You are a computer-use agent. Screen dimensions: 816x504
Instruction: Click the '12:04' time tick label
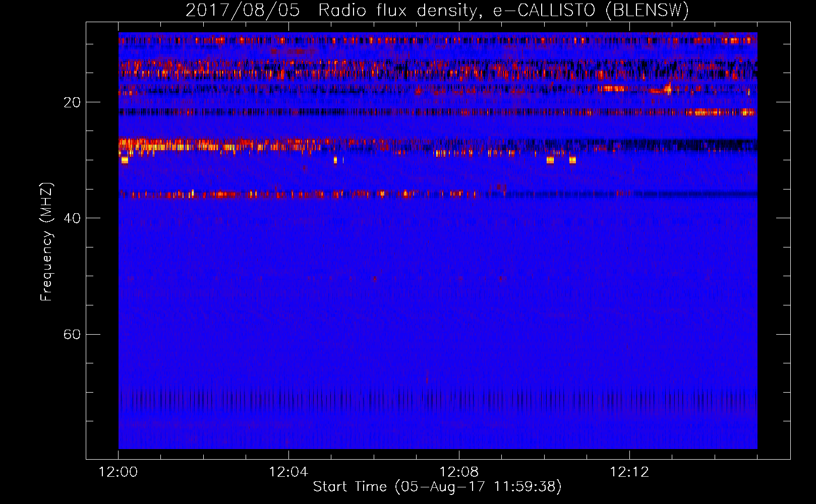click(x=288, y=472)
